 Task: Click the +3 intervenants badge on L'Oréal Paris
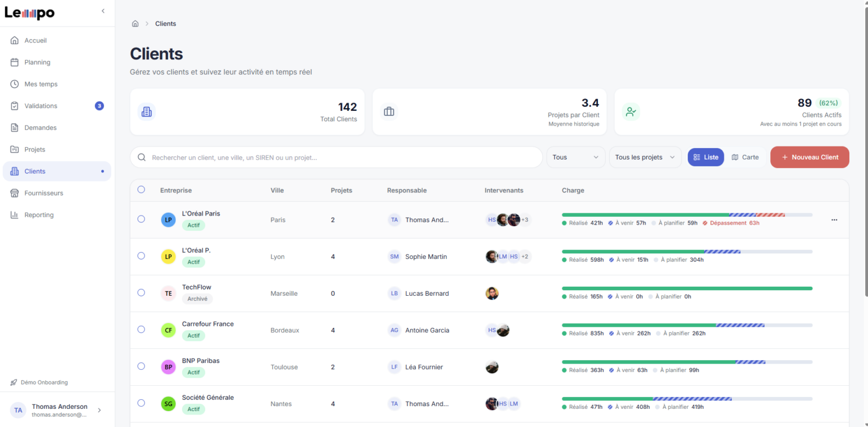click(x=525, y=220)
